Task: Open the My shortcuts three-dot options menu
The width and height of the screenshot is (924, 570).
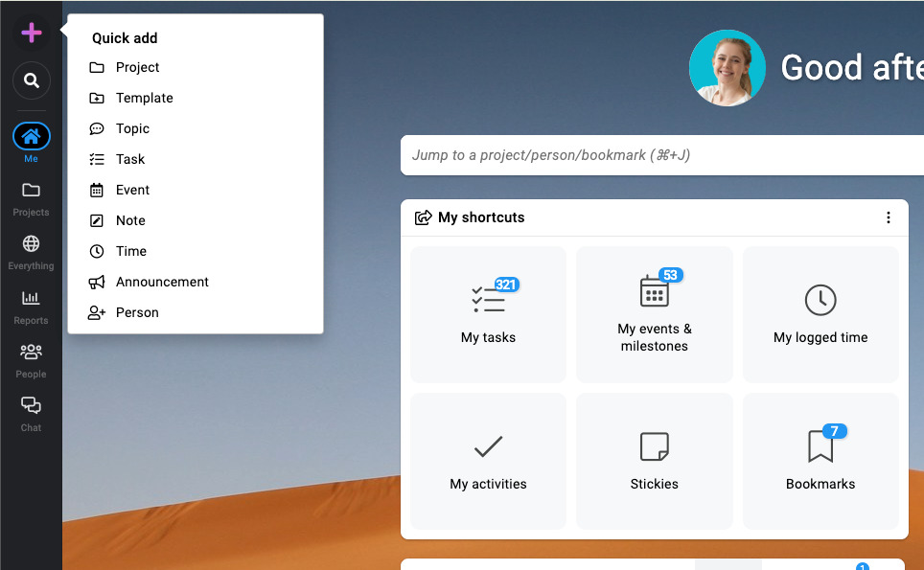Action: (x=889, y=217)
